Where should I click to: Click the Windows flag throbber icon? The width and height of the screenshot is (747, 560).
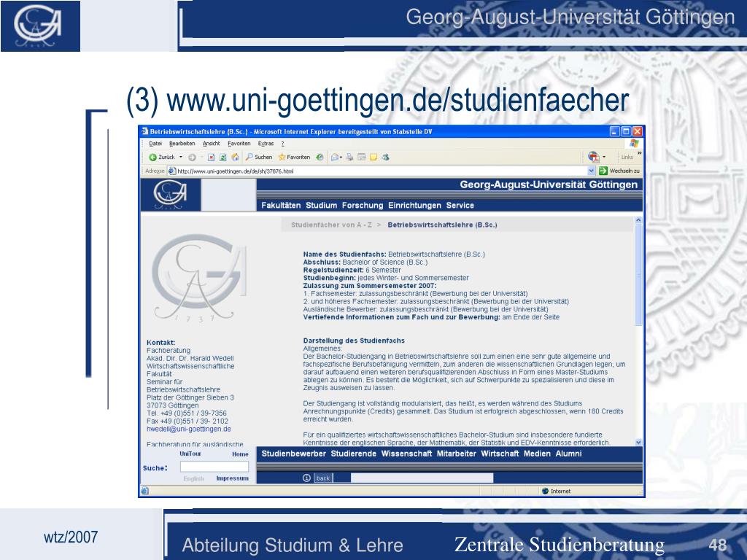pyautogui.click(x=634, y=144)
